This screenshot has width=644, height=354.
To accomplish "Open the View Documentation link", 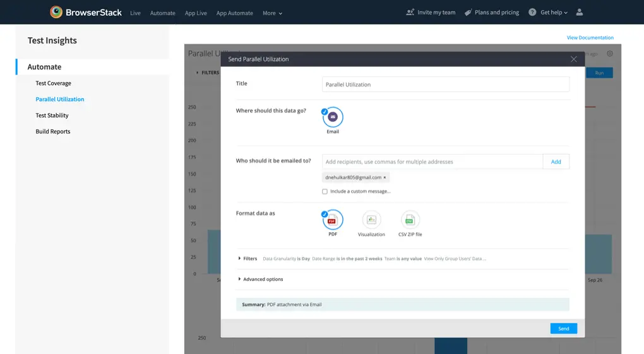I will pos(590,38).
